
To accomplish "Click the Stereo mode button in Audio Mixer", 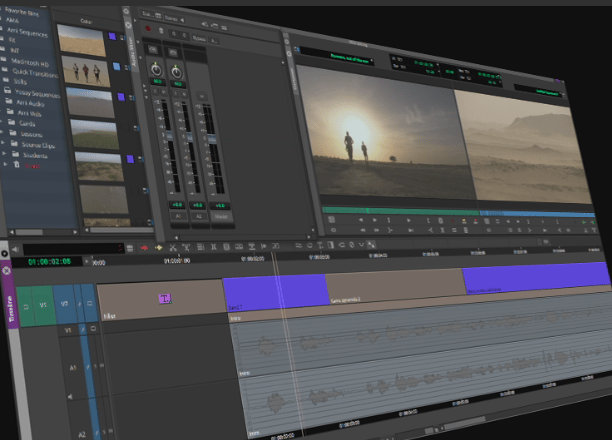I will click(x=174, y=18).
